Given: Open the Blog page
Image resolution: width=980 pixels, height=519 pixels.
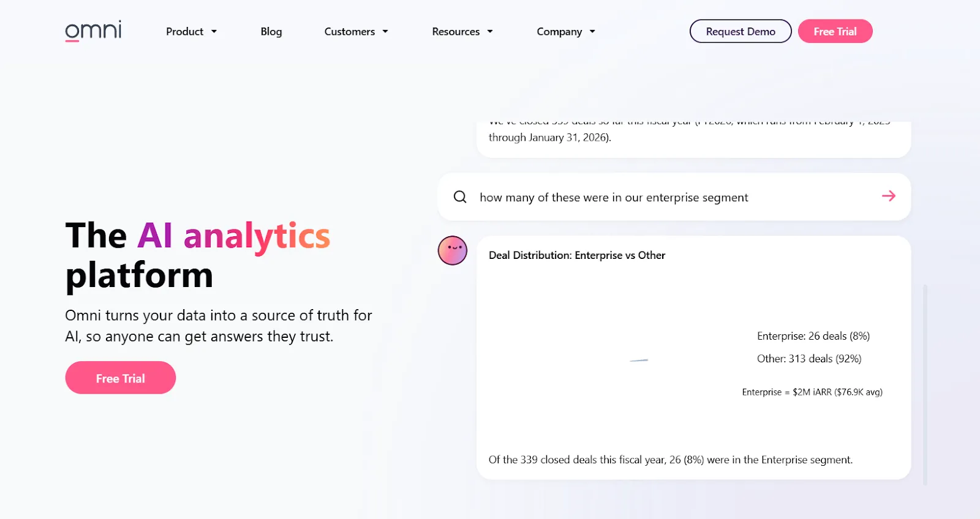Looking at the screenshot, I should 271,31.
